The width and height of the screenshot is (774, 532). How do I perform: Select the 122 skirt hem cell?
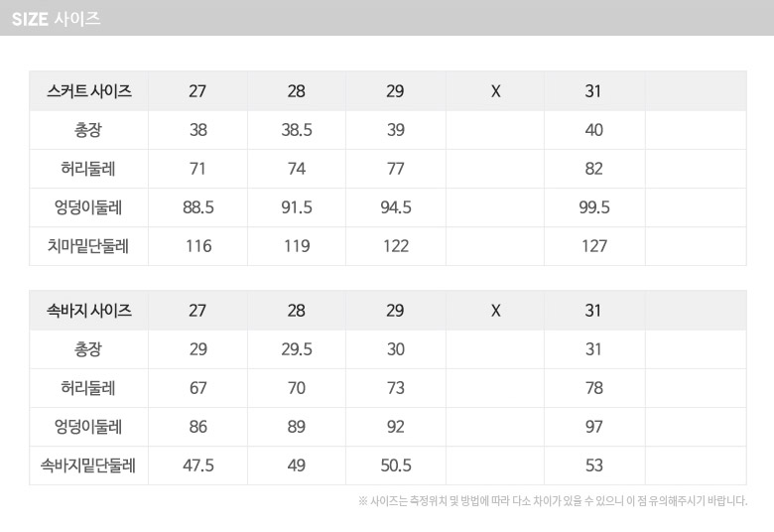[x=396, y=246]
